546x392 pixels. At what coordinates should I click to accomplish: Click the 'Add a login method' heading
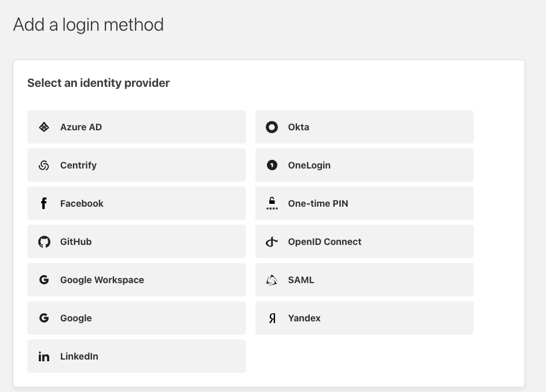coord(89,25)
